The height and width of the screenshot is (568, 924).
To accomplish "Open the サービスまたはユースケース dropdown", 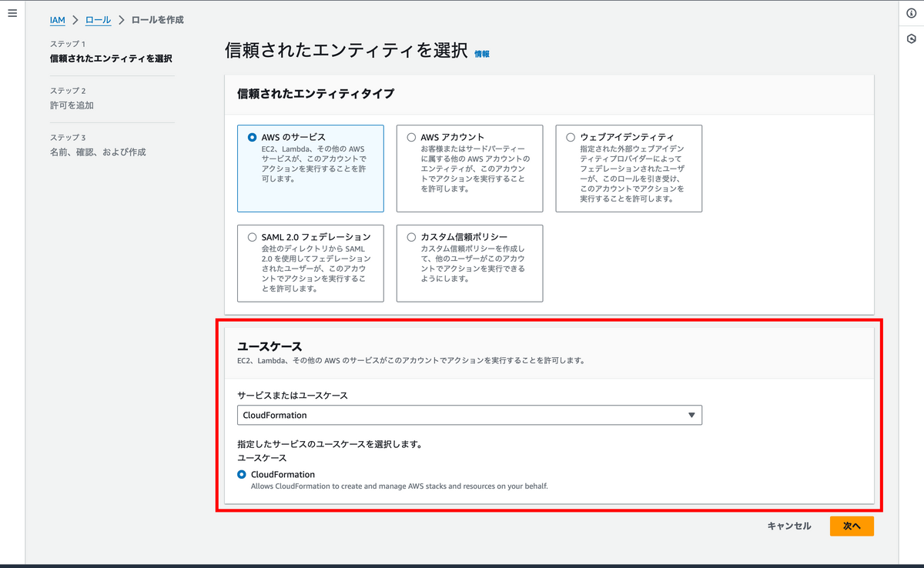I will click(x=470, y=415).
